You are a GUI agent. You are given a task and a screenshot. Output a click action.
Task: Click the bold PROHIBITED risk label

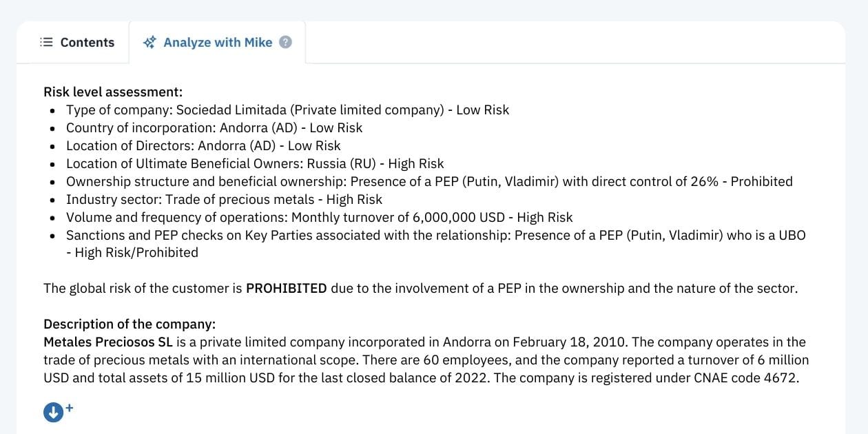point(286,288)
